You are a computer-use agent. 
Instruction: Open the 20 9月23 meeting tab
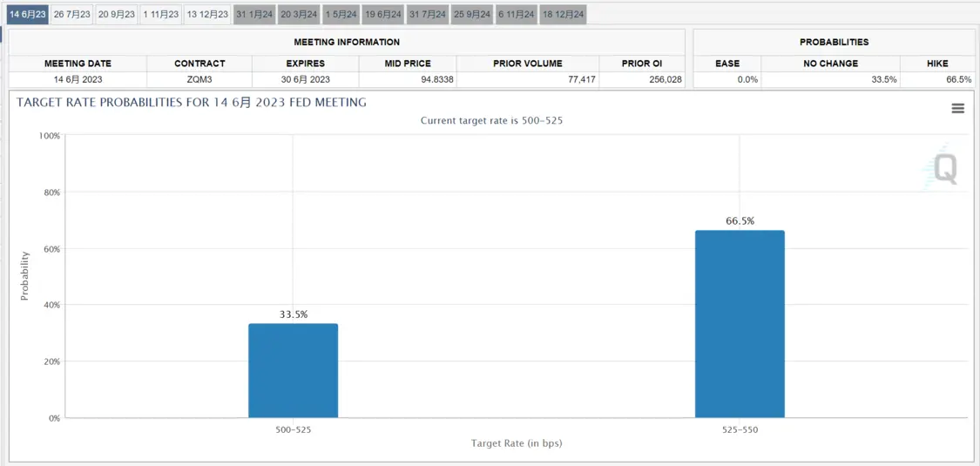[116, 14]
